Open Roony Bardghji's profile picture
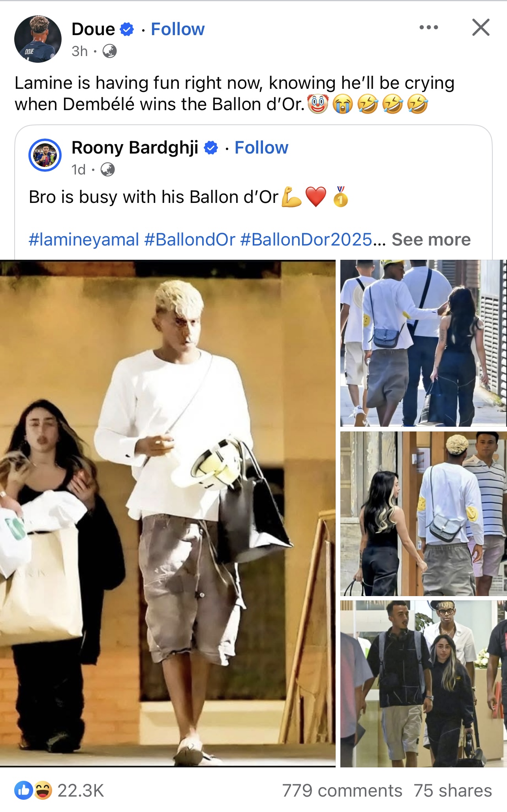The image size is (507, 812). (x=45, y=155)
